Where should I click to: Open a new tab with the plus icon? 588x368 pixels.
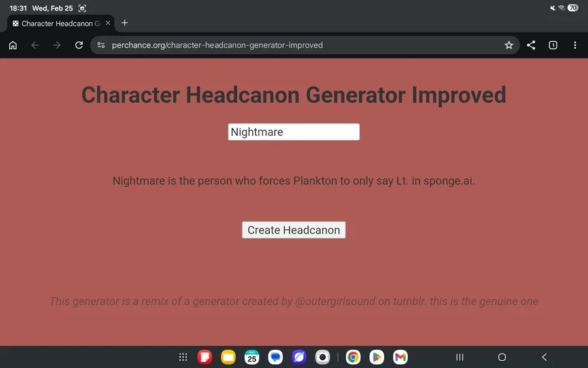click(x=125, y=23)
